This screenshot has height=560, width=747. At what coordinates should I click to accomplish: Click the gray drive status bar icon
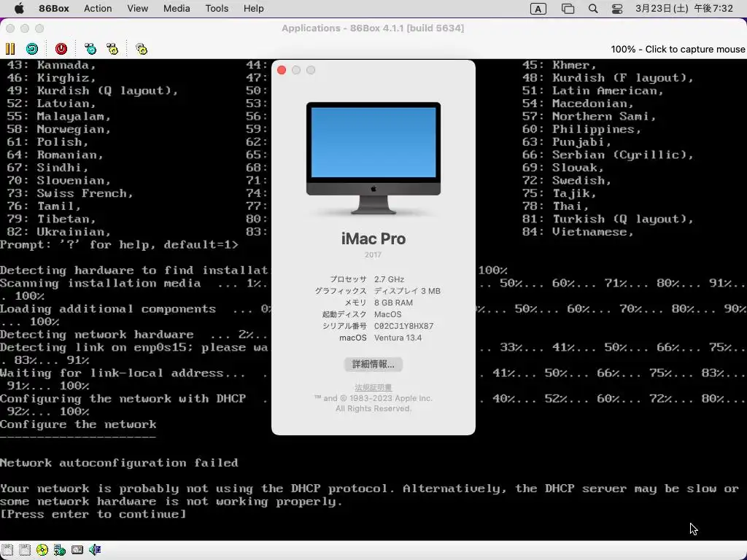77,550
